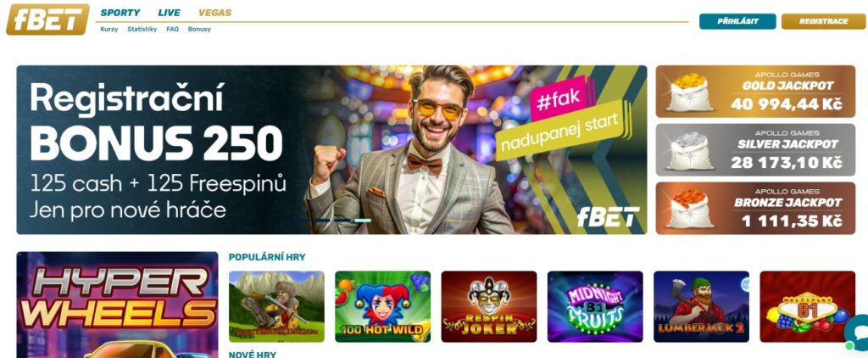Click the gold coin bag icon
The width and height of the screenshot is (868, 358).
pyautogui.click(x=689, y=92)
